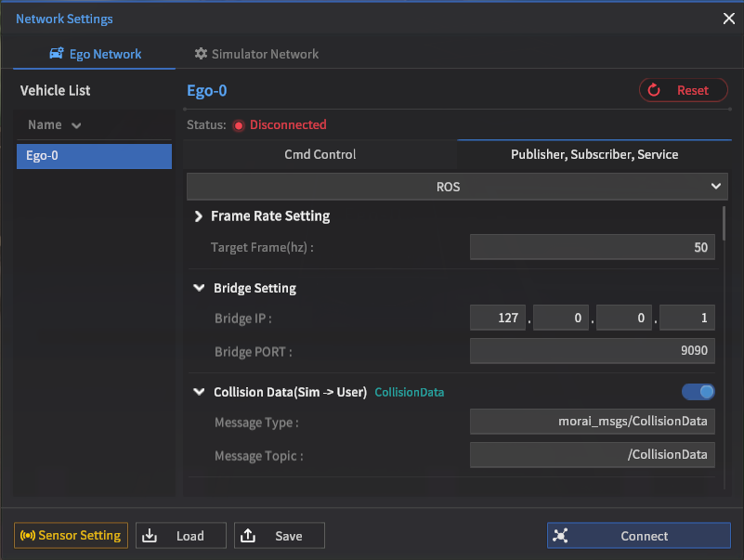Open the ROS protocol dropdown
Viewport: 744px width, 560px height.
coord(455,187)
